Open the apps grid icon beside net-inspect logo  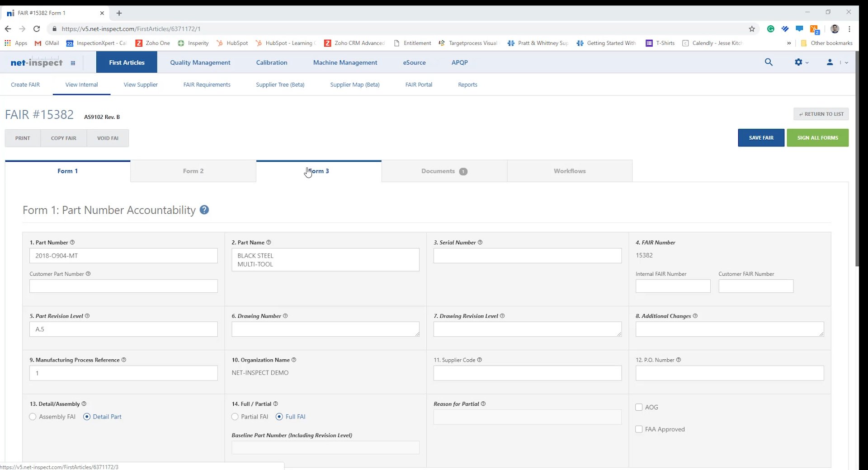(73, 63)
